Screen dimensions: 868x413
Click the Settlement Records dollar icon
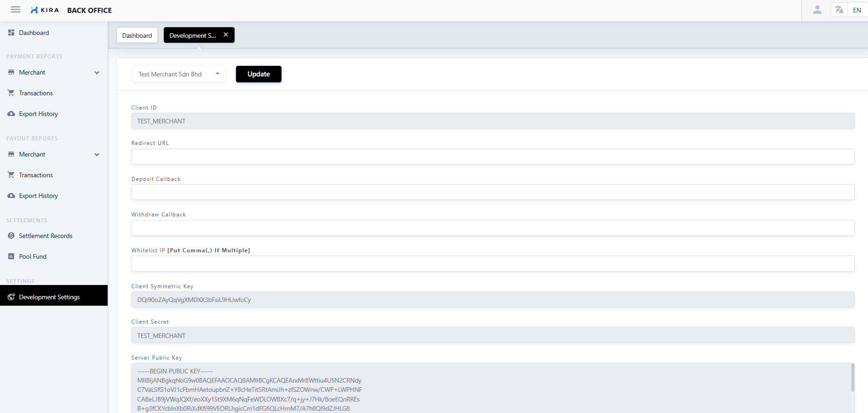click(x=11, y=236)
